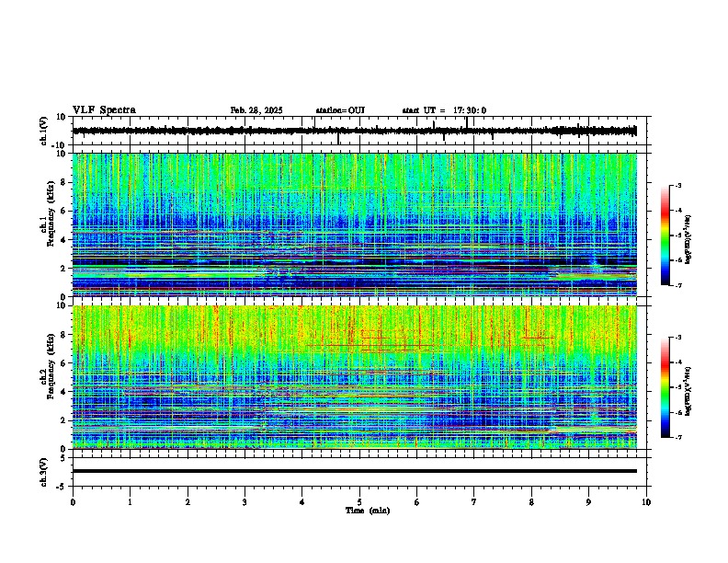Click the "6" minute tick on time axis
The height and width of the screenshot is (563, 728).
(416, 502)
